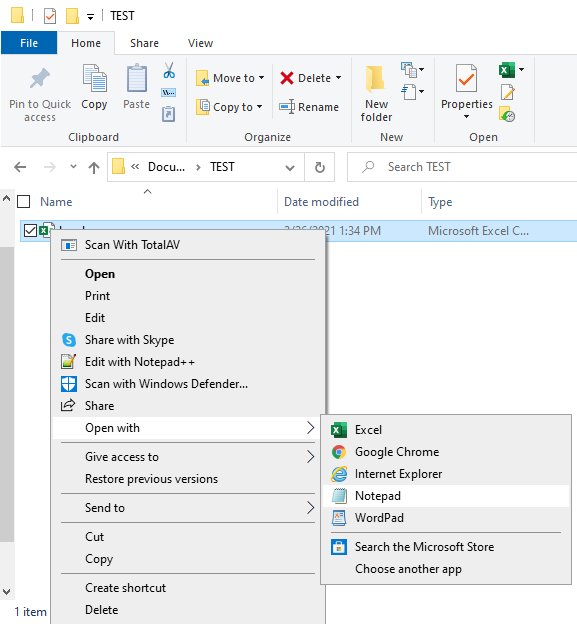Click the Search TEST input field
Viewport: 577px width, 624px height.
462,167
